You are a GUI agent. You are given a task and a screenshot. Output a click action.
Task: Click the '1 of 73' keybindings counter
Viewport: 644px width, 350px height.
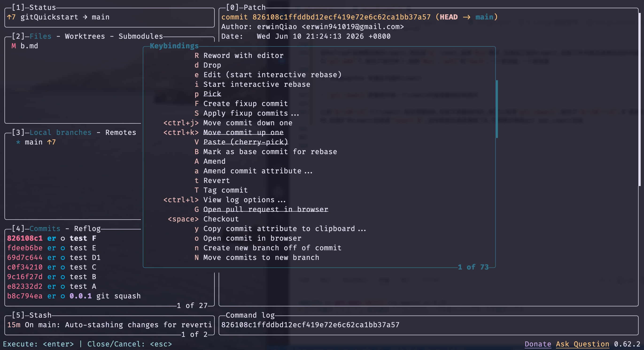(x=473, y=267)
